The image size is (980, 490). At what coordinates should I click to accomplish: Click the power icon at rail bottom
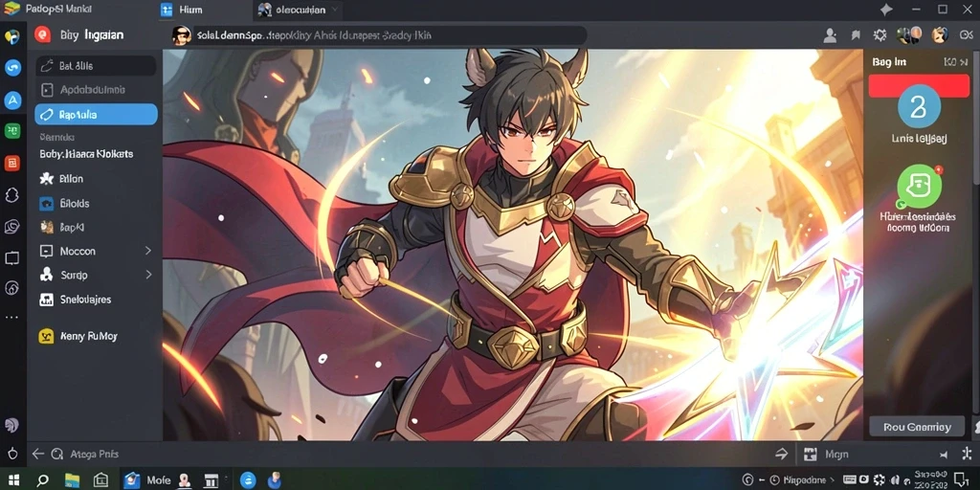(11, 453)
